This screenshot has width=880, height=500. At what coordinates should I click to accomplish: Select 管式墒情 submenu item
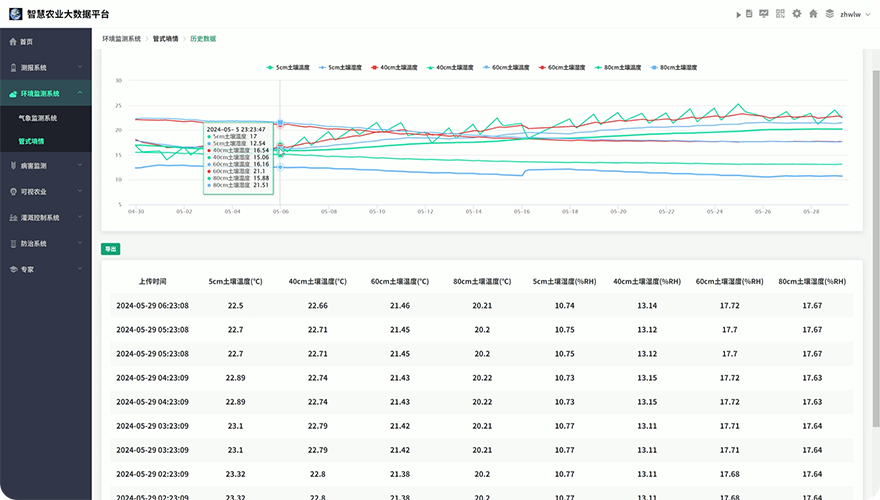45,141
